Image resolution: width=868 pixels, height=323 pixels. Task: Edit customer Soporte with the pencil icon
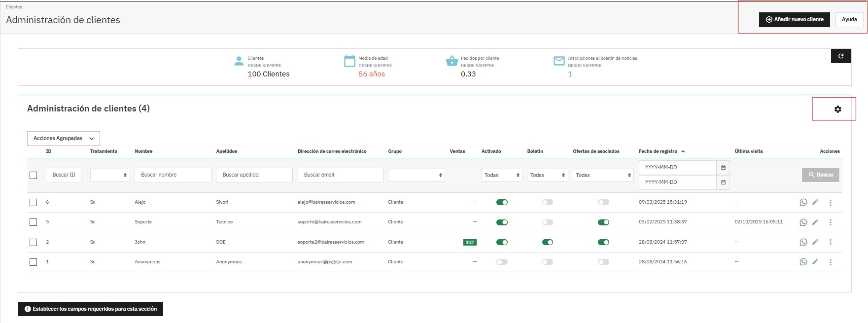click(x=815, y=222)
